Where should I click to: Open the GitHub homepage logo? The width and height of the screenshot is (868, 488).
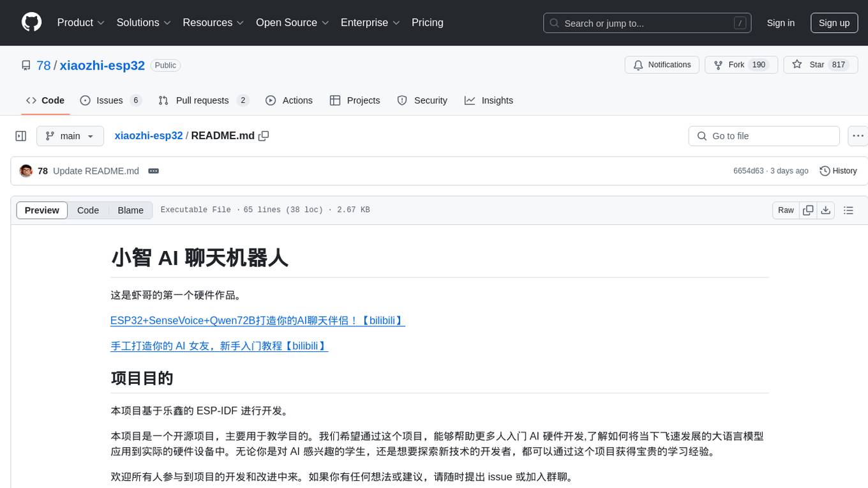pyautogui.click(x=31, y=22)
